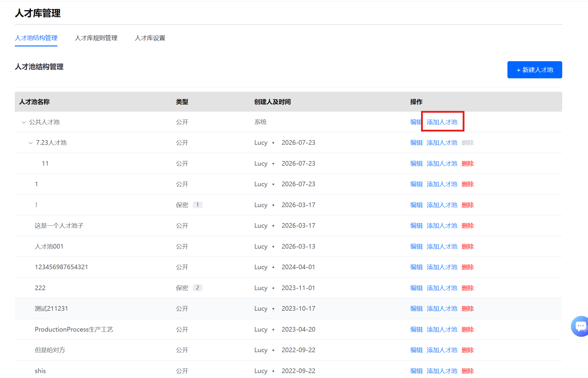
Task: Click 添加人才池 for 这是一个人才池子
Action: [442, 226]
